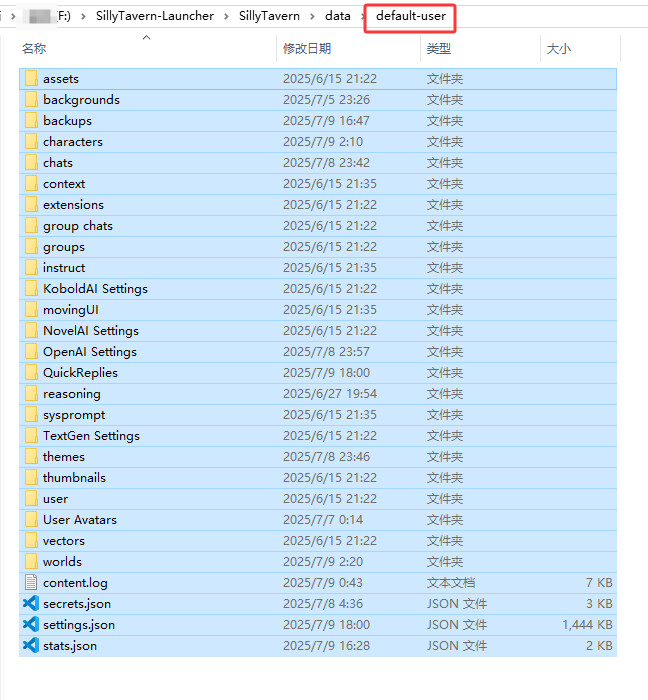Click the backups folder icon

tap(30, 120)
